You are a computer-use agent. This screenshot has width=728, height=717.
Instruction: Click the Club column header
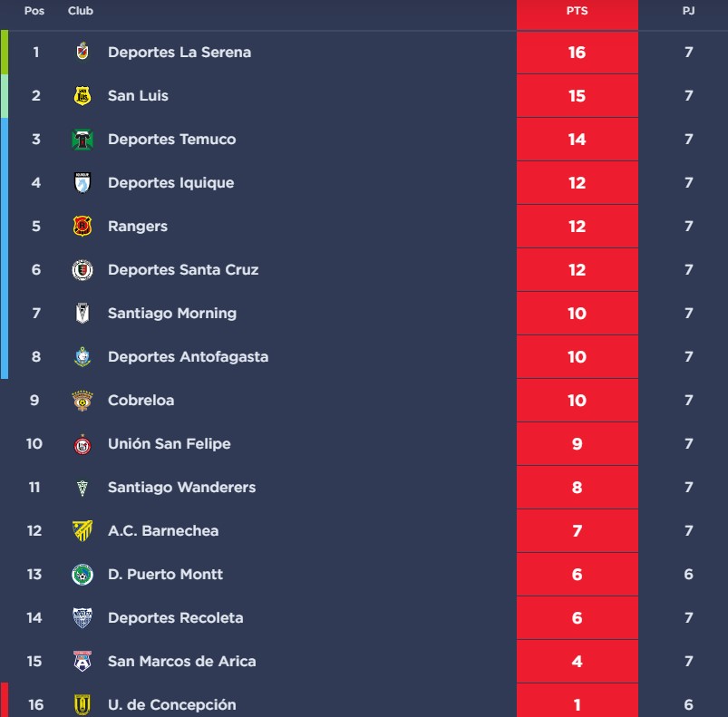[81, 11]
